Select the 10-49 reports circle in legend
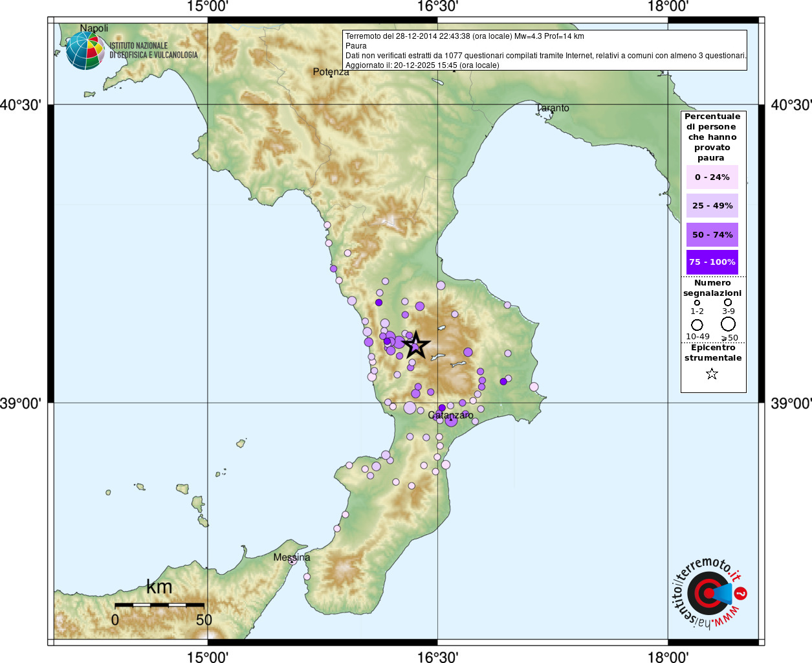 click(x=697, y=324)
